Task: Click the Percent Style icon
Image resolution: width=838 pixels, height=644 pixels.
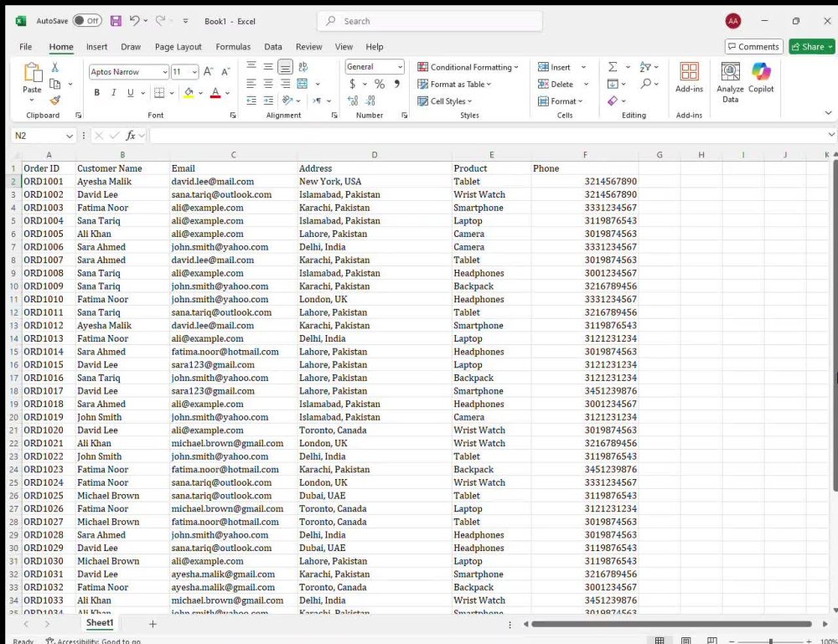Action: (x=380, y=84)
